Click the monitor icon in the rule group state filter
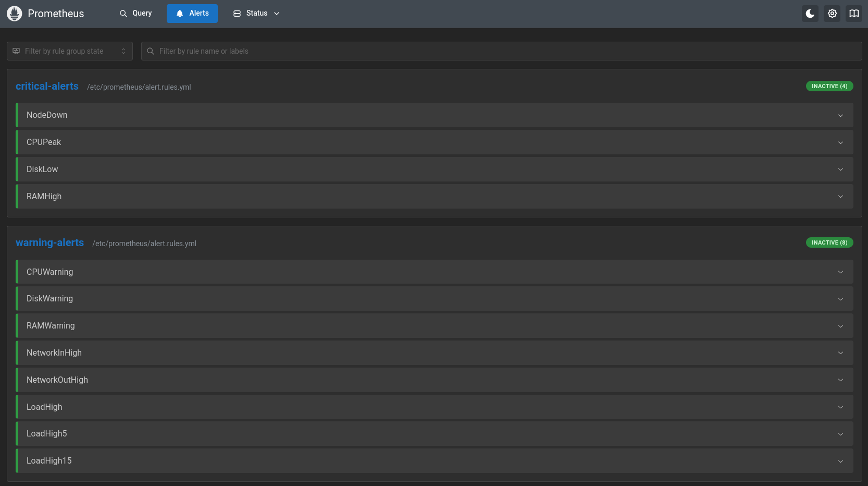 click(x=16, y=51)
